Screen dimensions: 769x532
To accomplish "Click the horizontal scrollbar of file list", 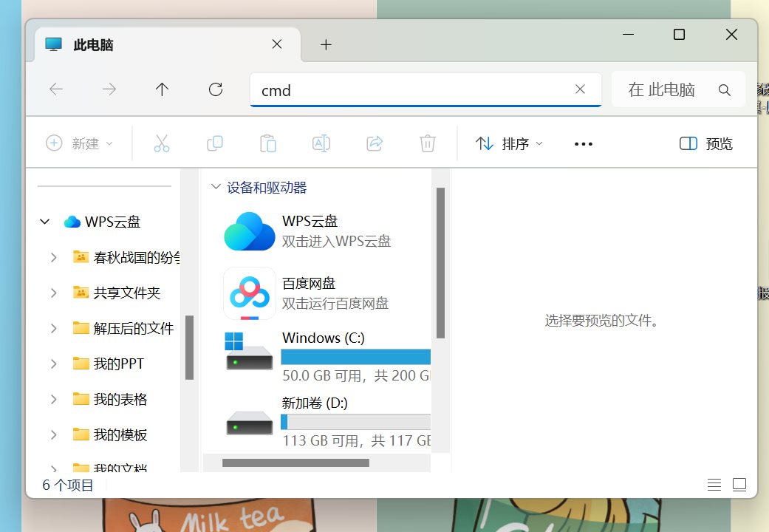I will [x=295, y=463].
